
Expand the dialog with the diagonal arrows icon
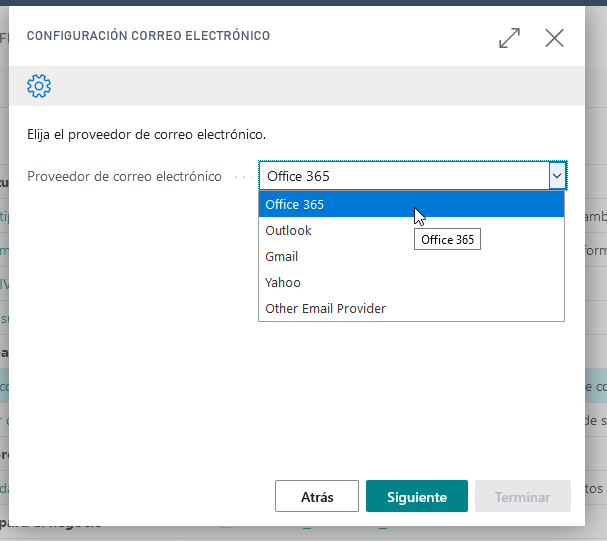click(509, 38)
